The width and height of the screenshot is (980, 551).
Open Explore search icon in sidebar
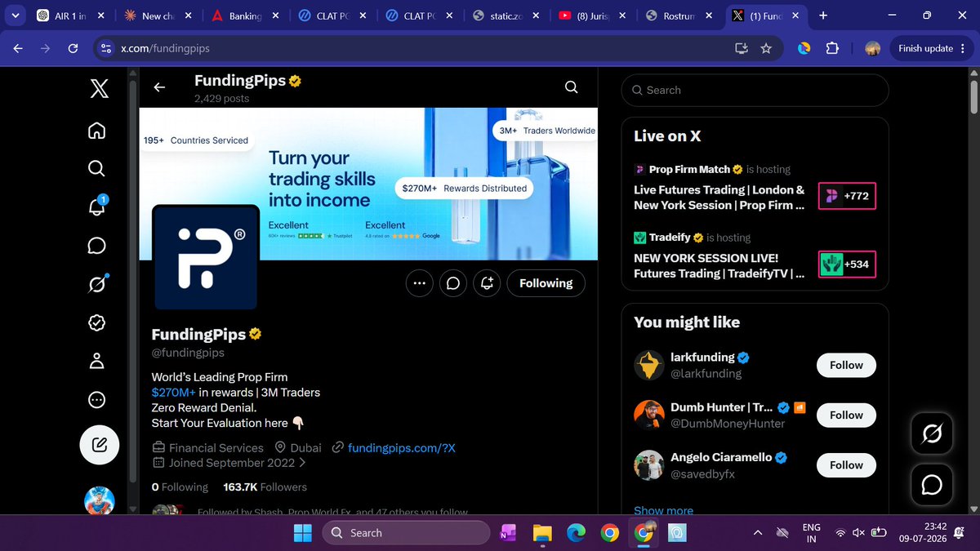click(96, 169)
